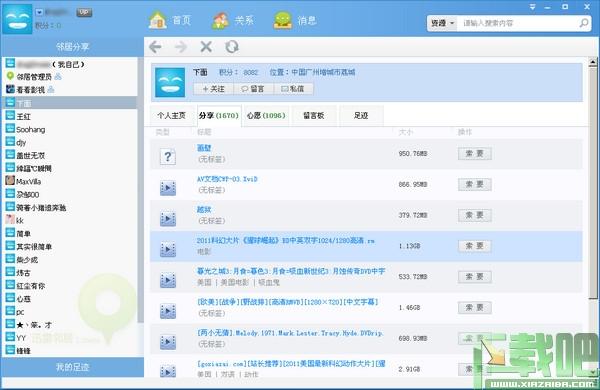Click 索要 for the 866.95MB file
Image resolution: width=600 pixels, height=390 pixels.
tap(474, 184)
